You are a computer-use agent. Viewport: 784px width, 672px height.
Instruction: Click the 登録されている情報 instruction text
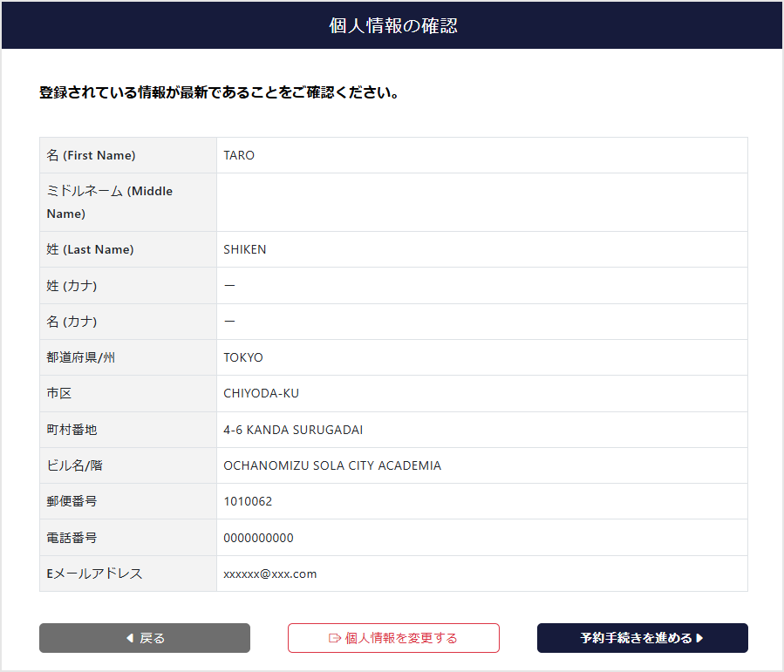[x=219, y=92]
